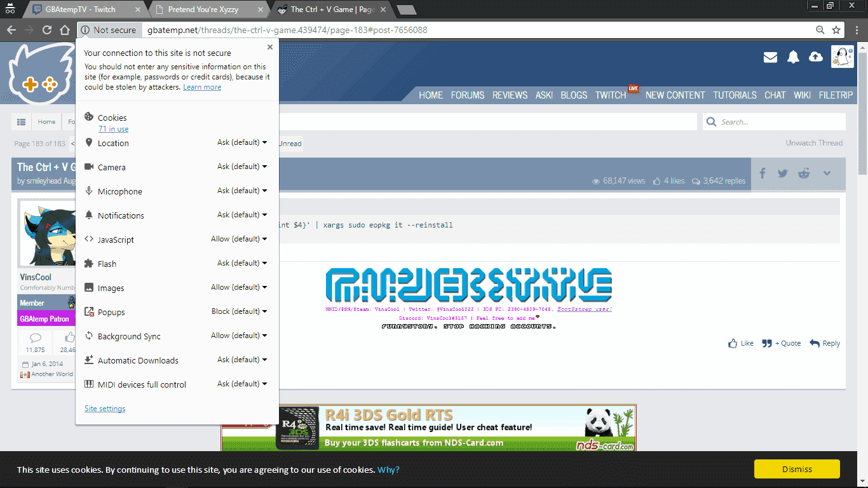This screenshot has height=488, width=868.
Task: Click the forum list breadcrumb icon
Action: [x=21, y=122]
